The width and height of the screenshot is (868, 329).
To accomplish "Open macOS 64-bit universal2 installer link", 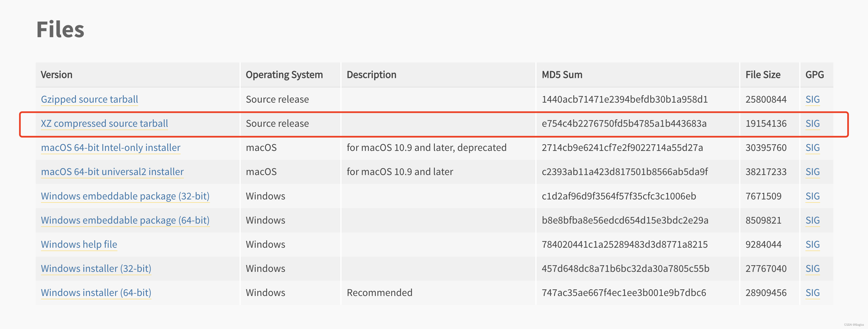I will 112,172.
